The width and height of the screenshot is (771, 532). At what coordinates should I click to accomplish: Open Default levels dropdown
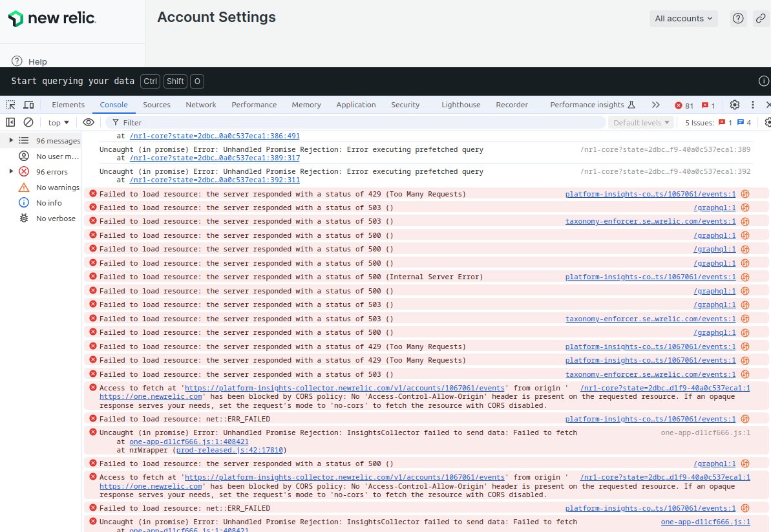[641, 122]
